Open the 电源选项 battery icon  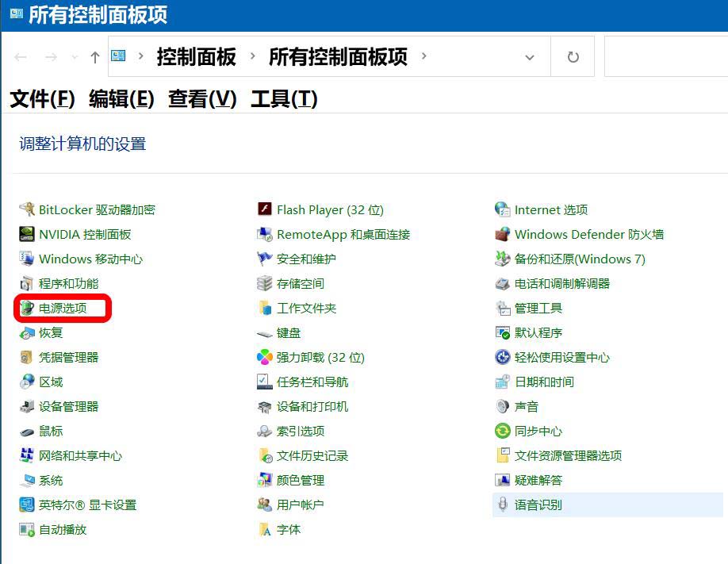click(x=27, y=308)
